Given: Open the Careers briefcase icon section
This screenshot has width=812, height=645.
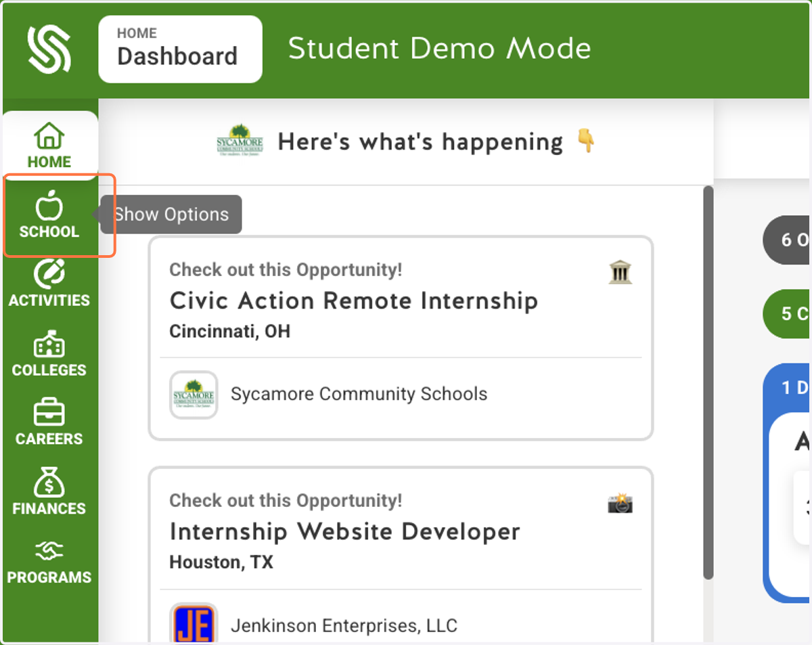Looking at the screenshot, I should click(49, 413).
